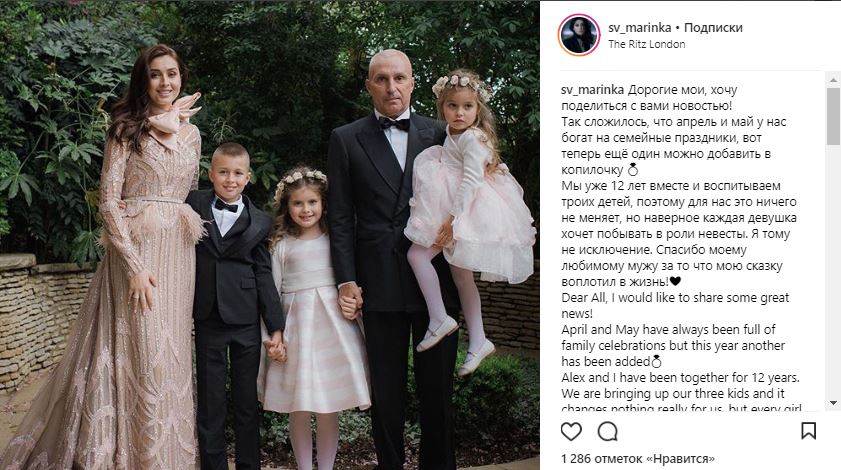
Task: Click the caption scrollbar thumb
Action: (833, 117)
